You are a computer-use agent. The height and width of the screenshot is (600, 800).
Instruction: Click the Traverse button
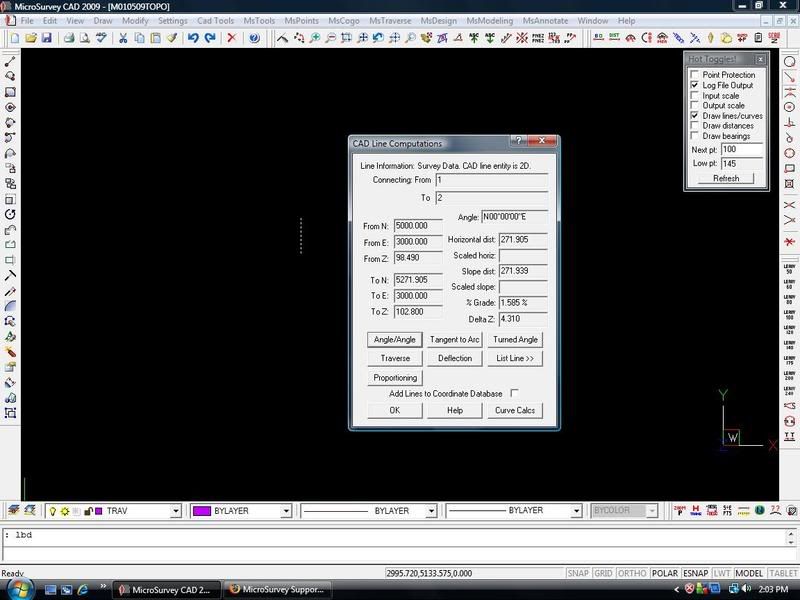(395, 358)
